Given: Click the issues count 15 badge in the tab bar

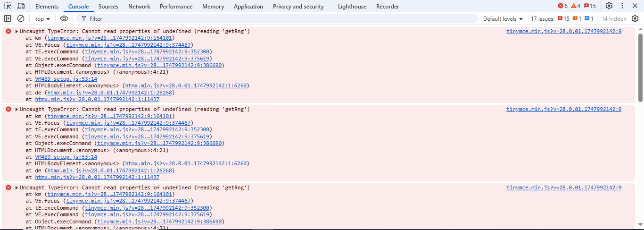Looking at the screenshot, I should [590, 6].
